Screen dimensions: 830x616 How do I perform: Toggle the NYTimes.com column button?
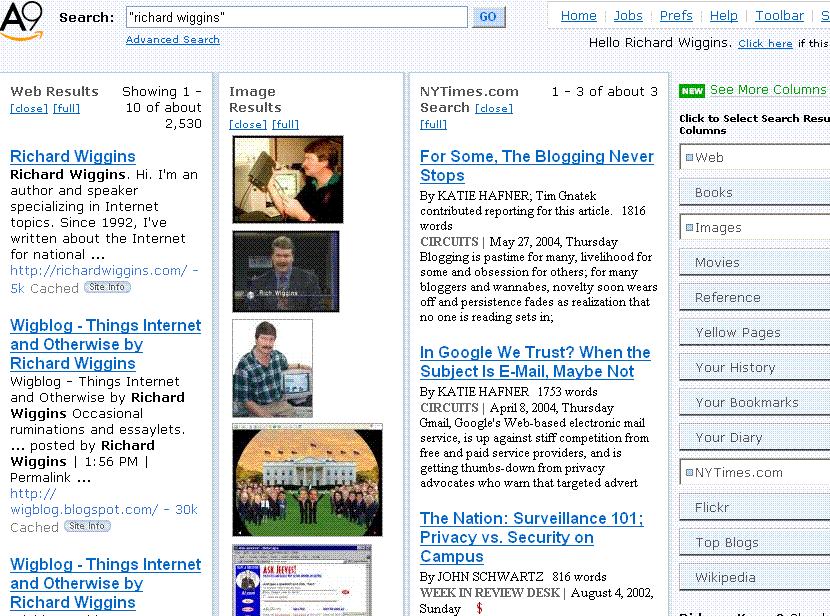[x=755, y=473]
